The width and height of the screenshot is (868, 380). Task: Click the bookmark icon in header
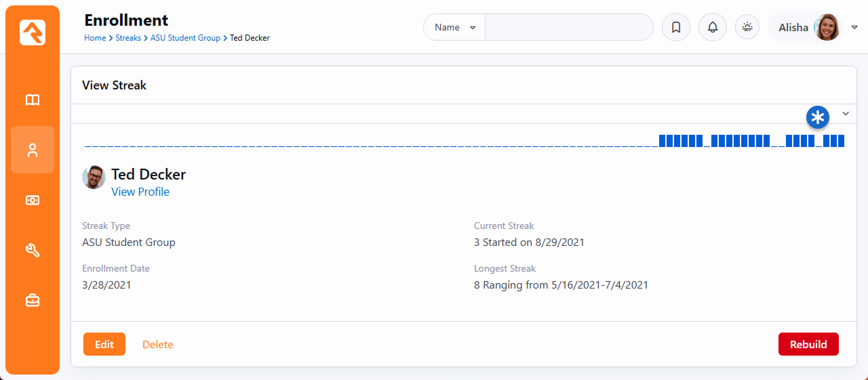(x=675, y=28)
